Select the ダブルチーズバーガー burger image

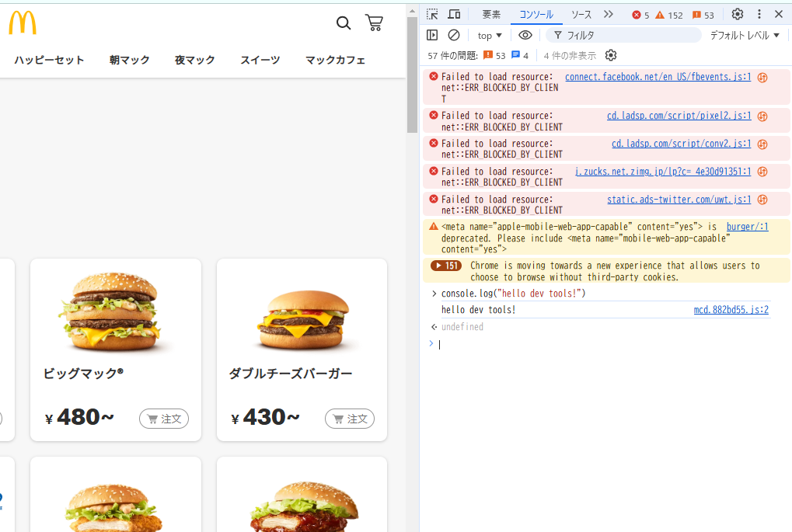303,321
